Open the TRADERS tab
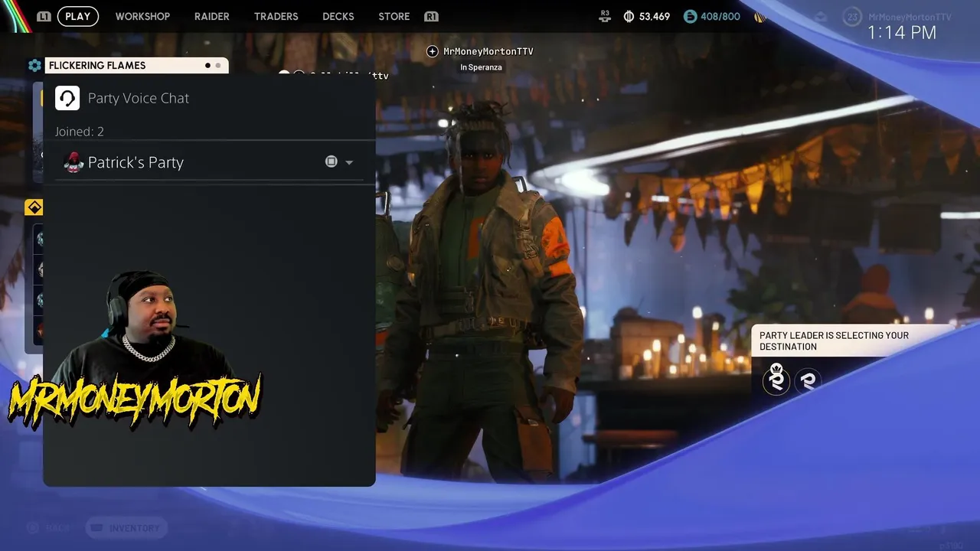Image resolution: width=980 pixels, height=551 pixels. pyautogui.click(x=276, y=16)
